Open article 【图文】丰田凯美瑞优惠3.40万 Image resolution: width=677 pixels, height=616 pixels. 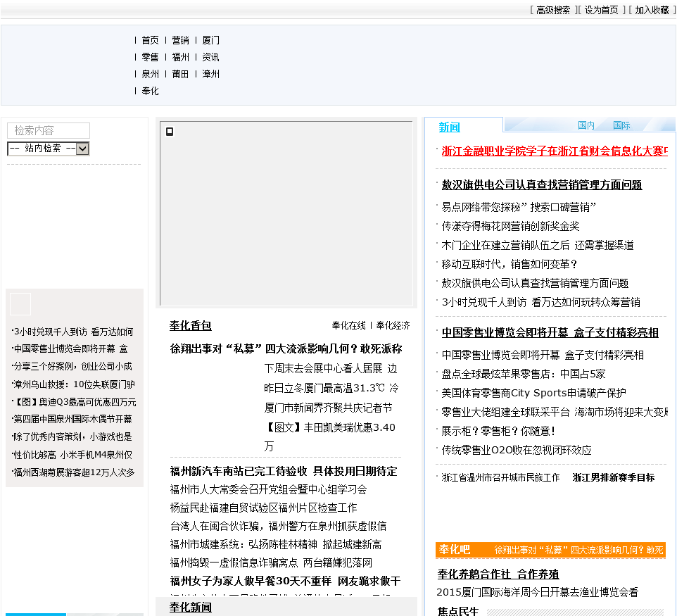coord(330,436)
